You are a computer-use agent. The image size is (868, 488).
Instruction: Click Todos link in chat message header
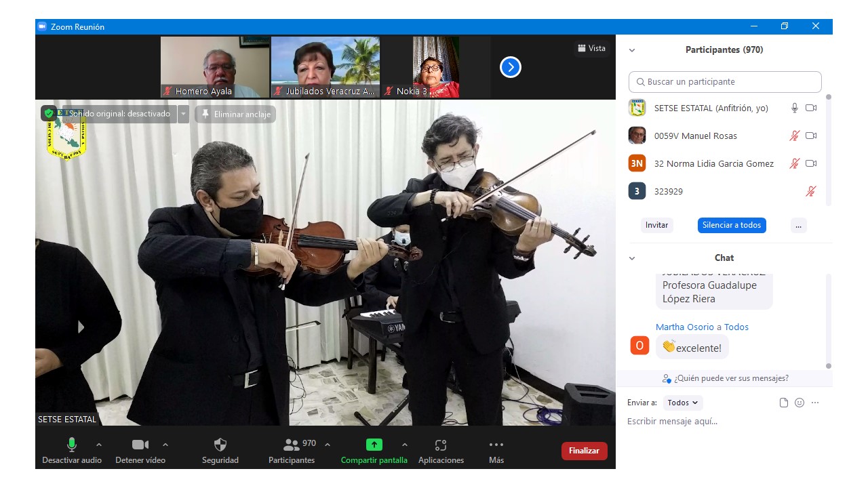[x=736, y=327]
